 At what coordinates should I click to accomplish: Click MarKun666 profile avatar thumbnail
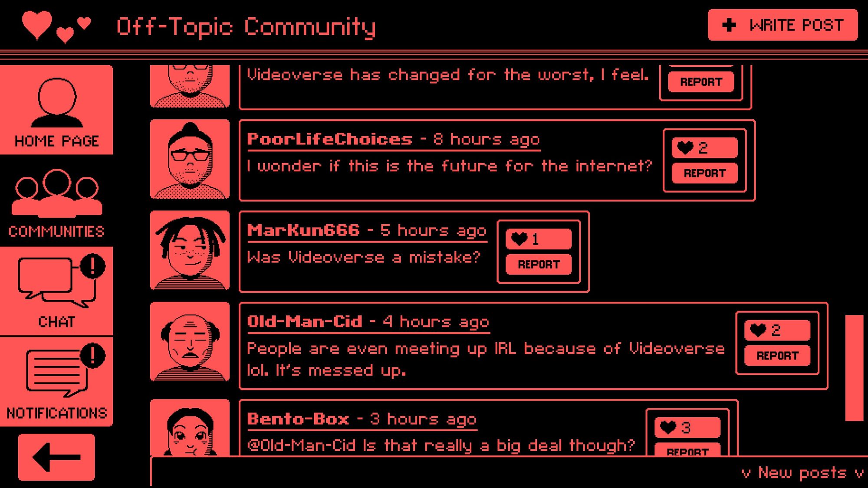coord(189,250)
